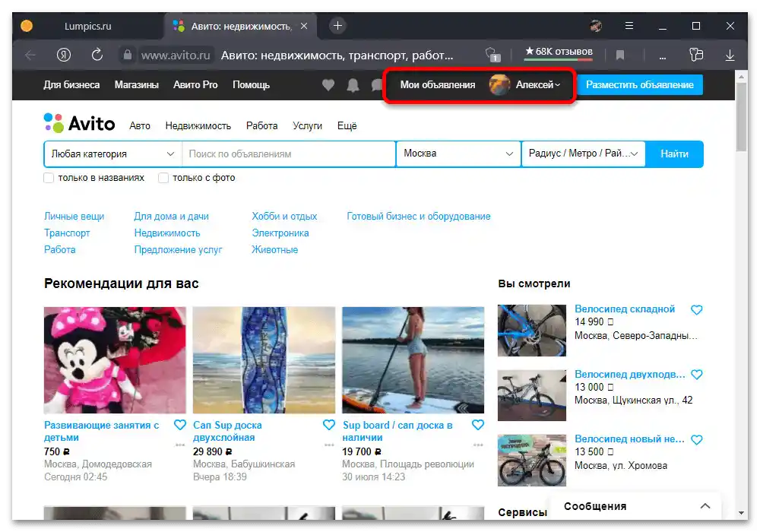Favorite Сап Sup доска двухслойная heart
The image size is (760, 532).
[329, 425]
